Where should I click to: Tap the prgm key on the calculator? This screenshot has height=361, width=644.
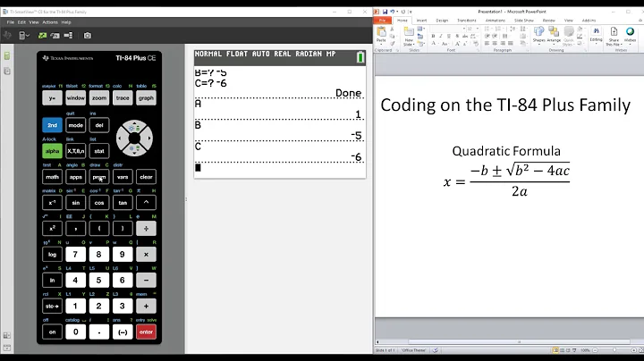pos(99,177)
